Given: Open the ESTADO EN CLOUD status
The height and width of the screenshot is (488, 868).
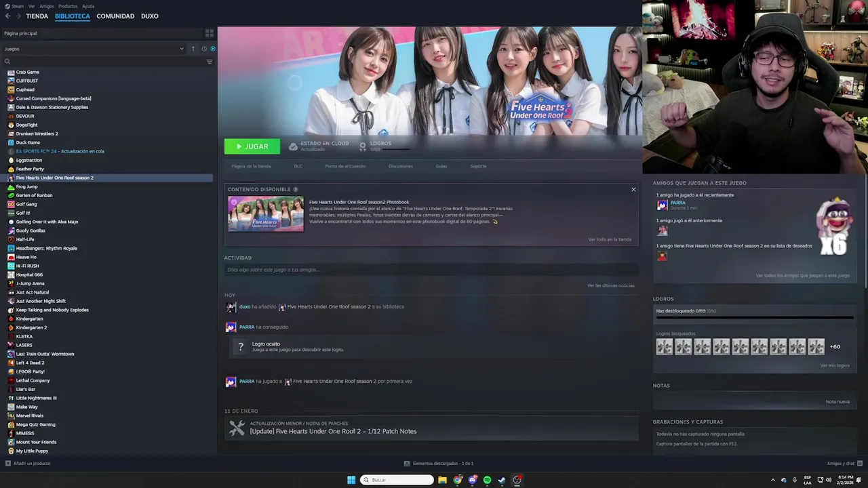Looking at the screenshot, I should (x=319, y=146).
